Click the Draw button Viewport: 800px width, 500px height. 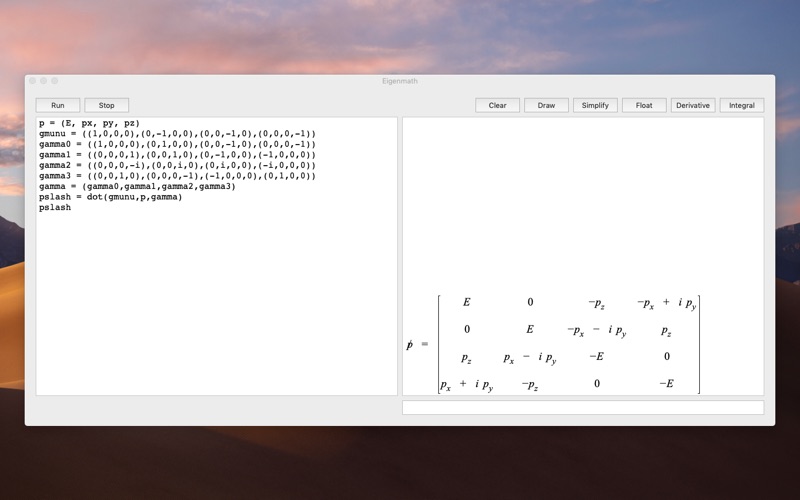coord(546,105)
